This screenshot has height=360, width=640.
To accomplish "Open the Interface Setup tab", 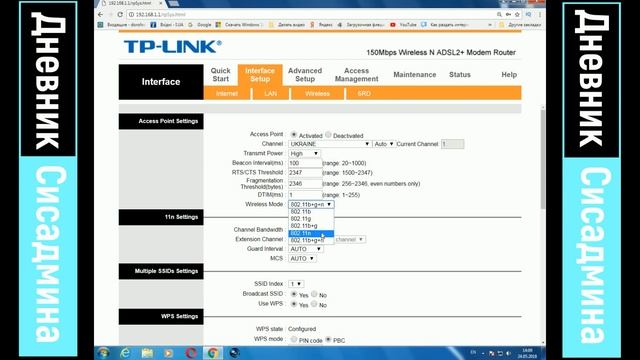I will click(x=260, y=75).
